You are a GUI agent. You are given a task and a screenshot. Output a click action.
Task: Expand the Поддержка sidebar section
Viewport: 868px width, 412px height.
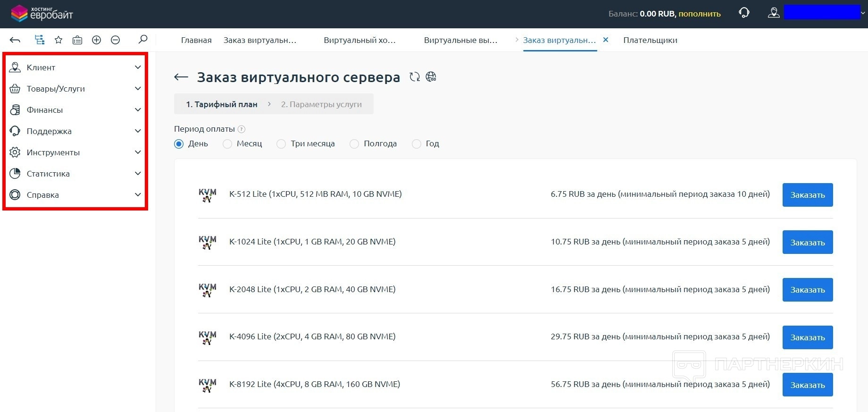75,131
